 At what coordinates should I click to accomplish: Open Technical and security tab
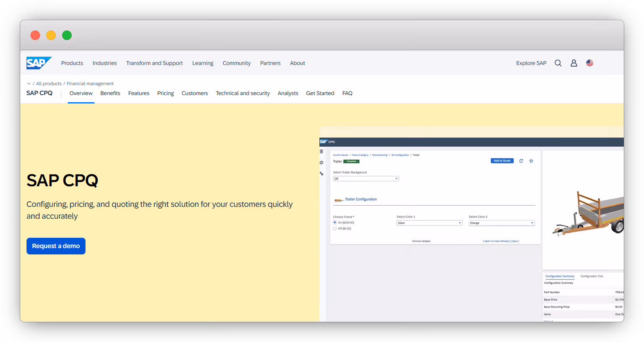click(x=243, y=94)
